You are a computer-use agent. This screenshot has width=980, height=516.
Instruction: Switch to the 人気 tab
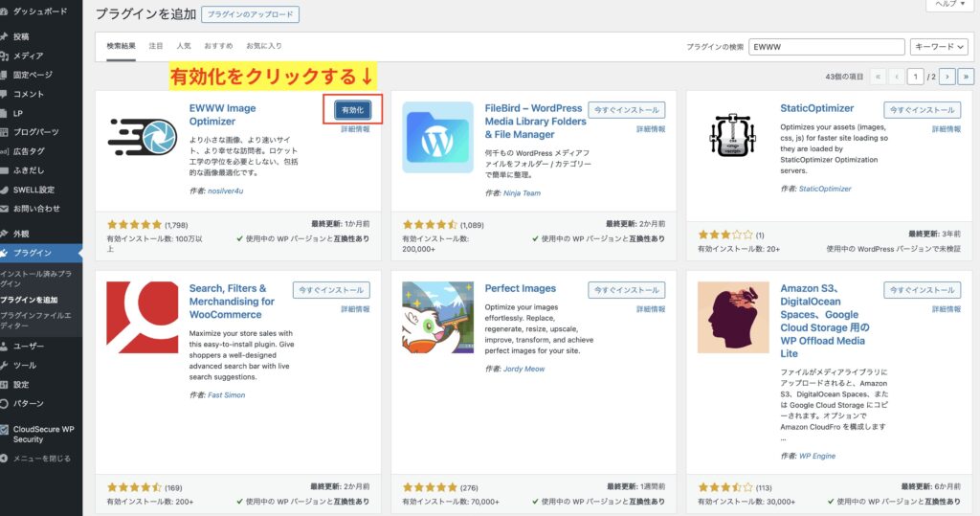click(x=184, y=46)
